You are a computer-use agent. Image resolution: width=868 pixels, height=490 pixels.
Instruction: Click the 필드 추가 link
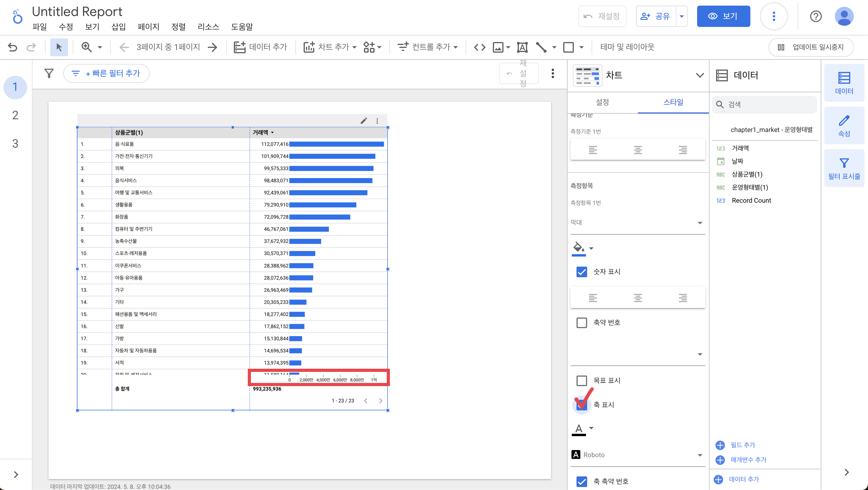point(742,445)
